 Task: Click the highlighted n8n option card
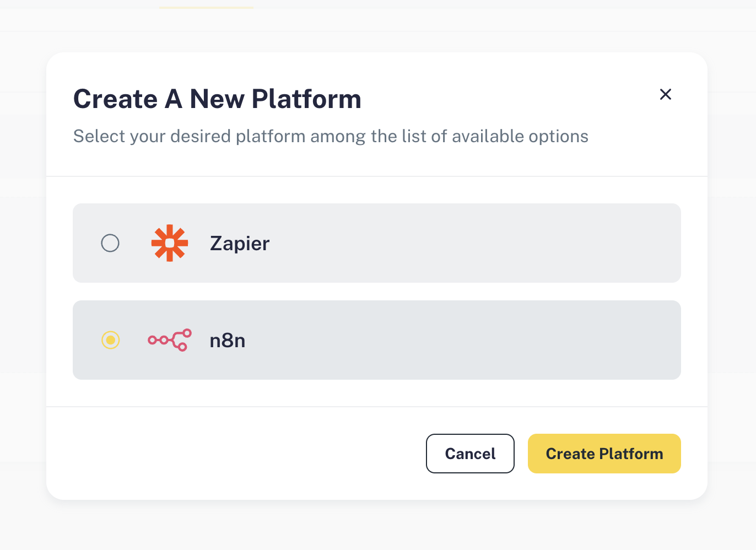pyautogui.click(x=377, y=340)
